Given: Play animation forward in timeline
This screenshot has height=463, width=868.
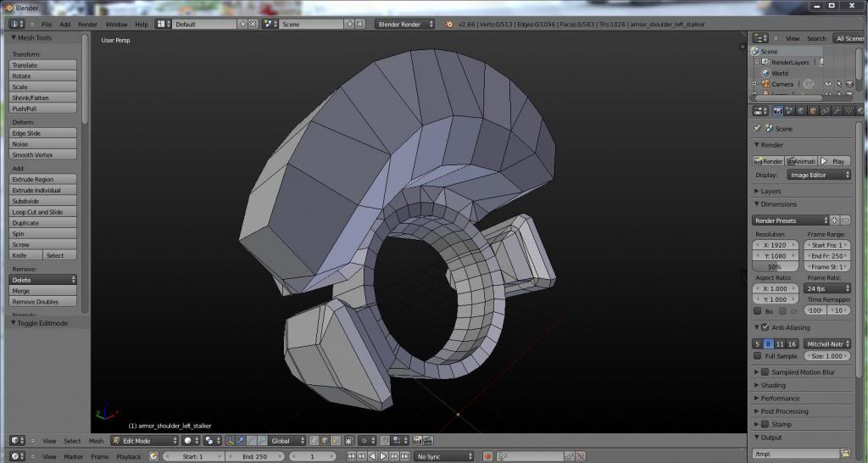Looking at the screenshot, I should point(383,457).
